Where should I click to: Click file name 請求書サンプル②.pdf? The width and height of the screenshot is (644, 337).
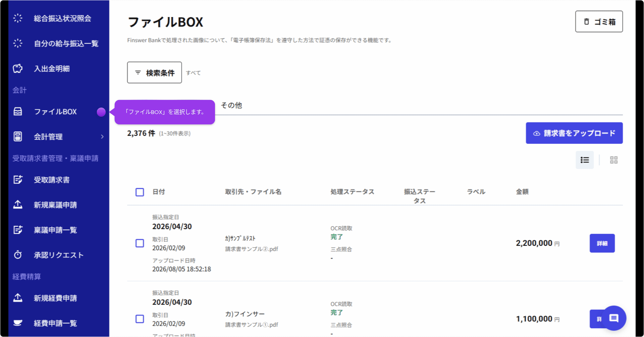click(x=252, y=249)
